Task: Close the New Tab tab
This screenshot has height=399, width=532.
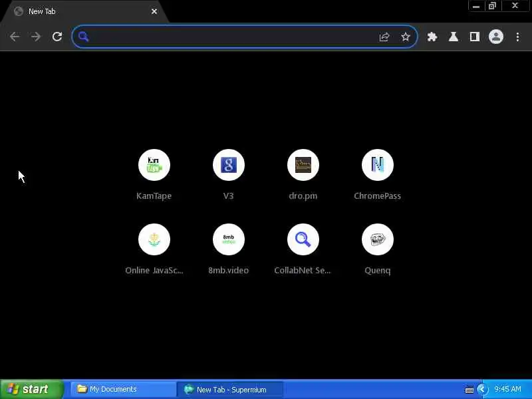Action: [154, 11]
